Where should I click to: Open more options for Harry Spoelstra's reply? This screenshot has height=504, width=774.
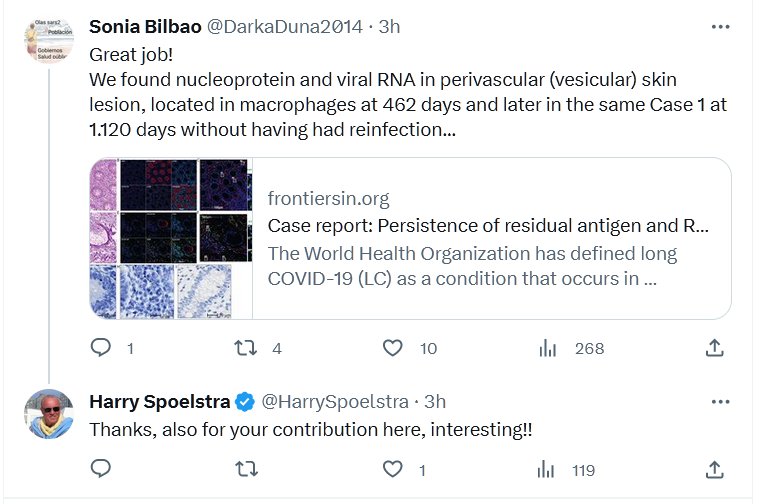click(720, 402)
